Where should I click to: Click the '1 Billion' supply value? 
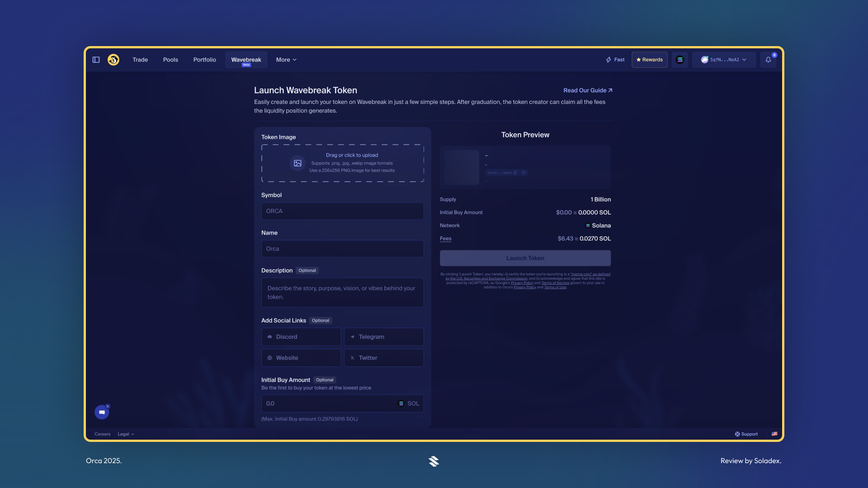tap(600, 200)
